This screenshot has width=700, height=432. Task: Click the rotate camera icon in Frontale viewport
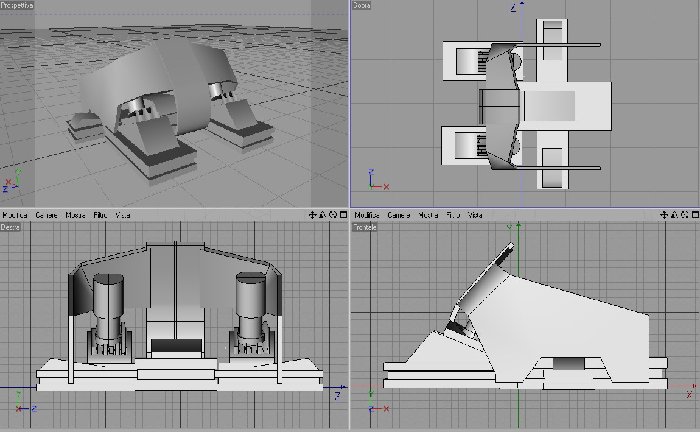[685, 215]
